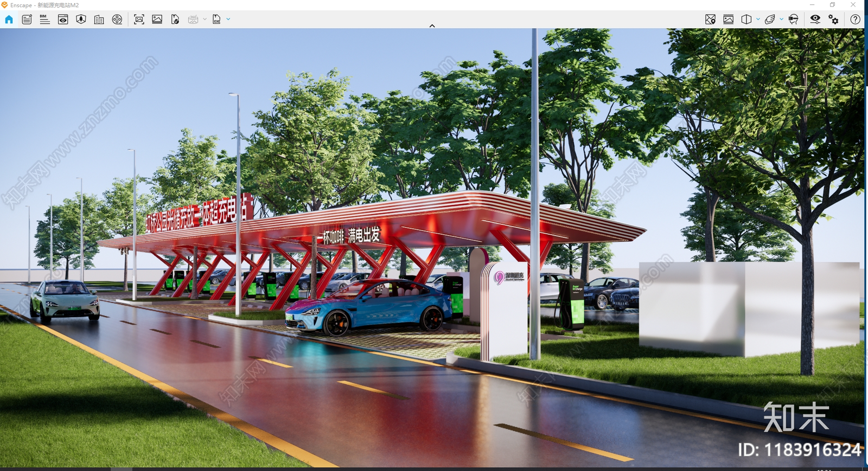868x471 pixels.
Task: Click the Batch Rendering image icon
Action: [x=157, y=20]
